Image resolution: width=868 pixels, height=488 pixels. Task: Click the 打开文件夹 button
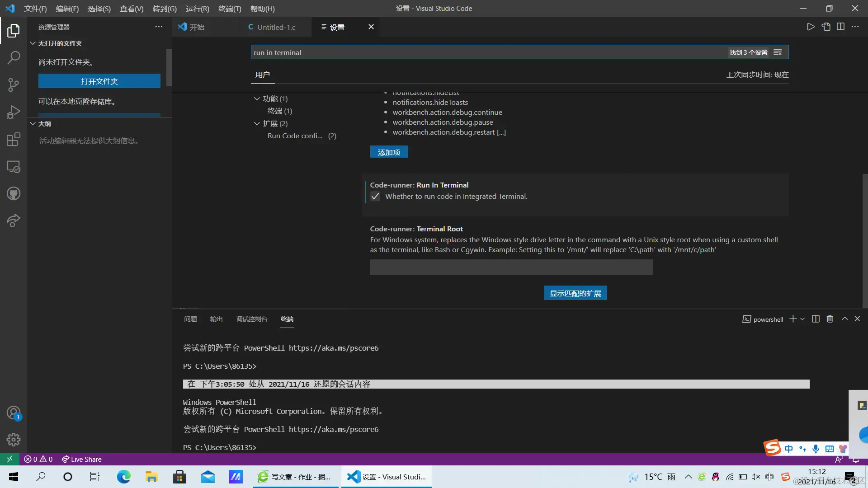pyautogui.click(x=99, y=81)
